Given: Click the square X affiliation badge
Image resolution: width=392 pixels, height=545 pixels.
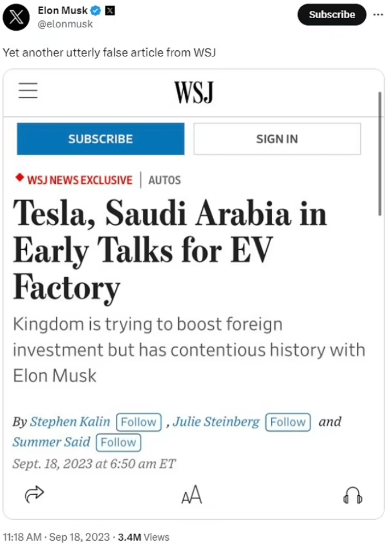Looking at the screenshot, I should point(110,11).
